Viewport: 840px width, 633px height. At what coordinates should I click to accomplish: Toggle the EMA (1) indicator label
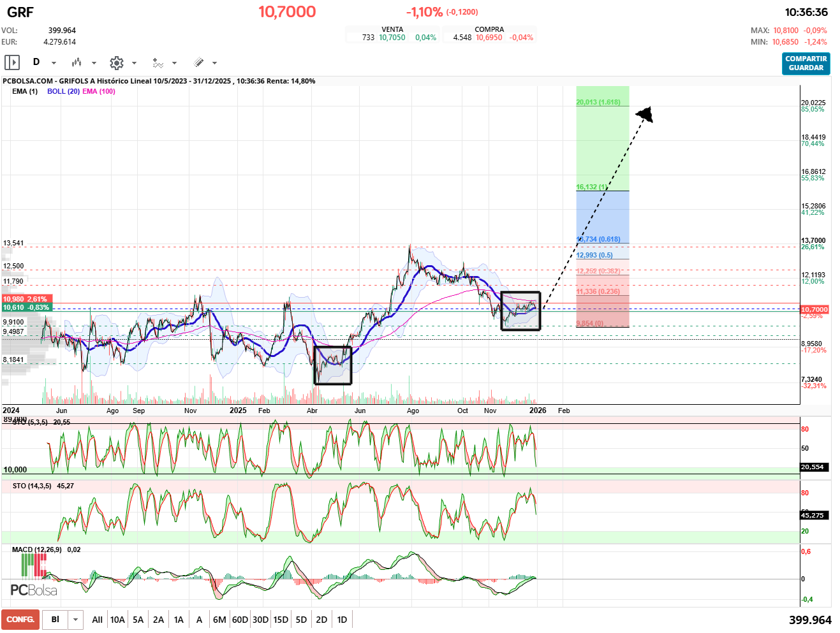25,91
